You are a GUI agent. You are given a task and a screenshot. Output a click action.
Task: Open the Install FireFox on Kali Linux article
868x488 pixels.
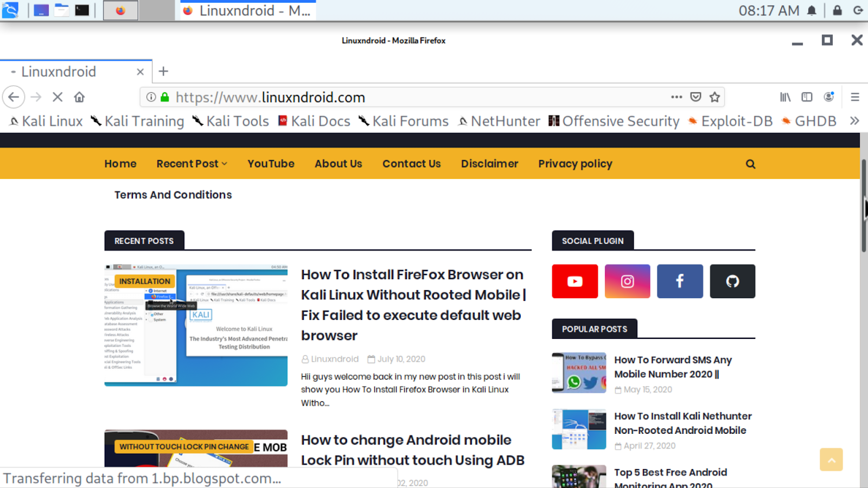[414, 305]
